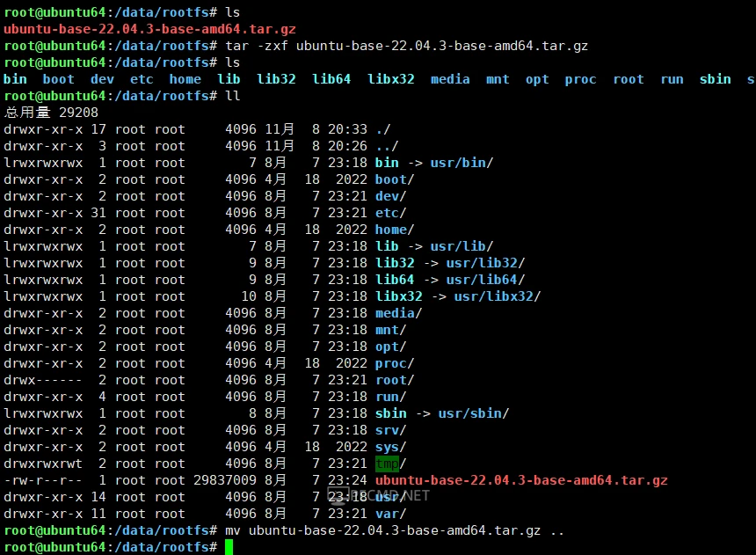Click 'lib32' in the ls output row
Image resolution: width=756 pixels, height=555 pixels.
pos(276,79)
